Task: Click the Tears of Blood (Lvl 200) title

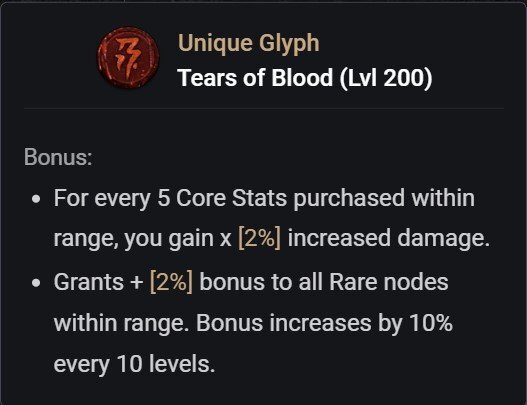Action: [x=305, y=78]
